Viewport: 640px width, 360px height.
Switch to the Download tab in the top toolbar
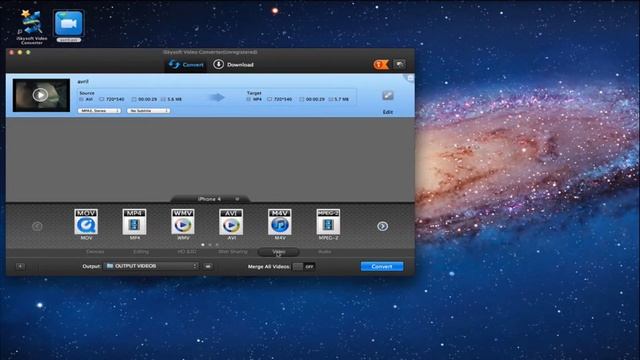233,64
